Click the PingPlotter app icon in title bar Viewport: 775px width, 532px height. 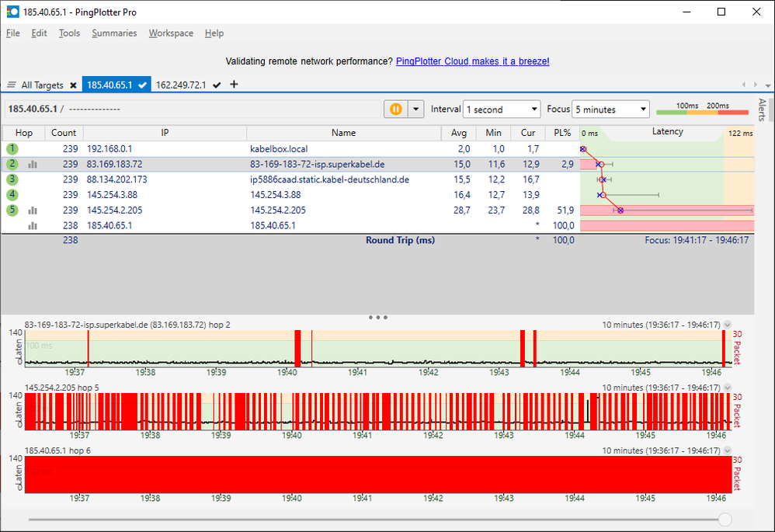point(12,12)
